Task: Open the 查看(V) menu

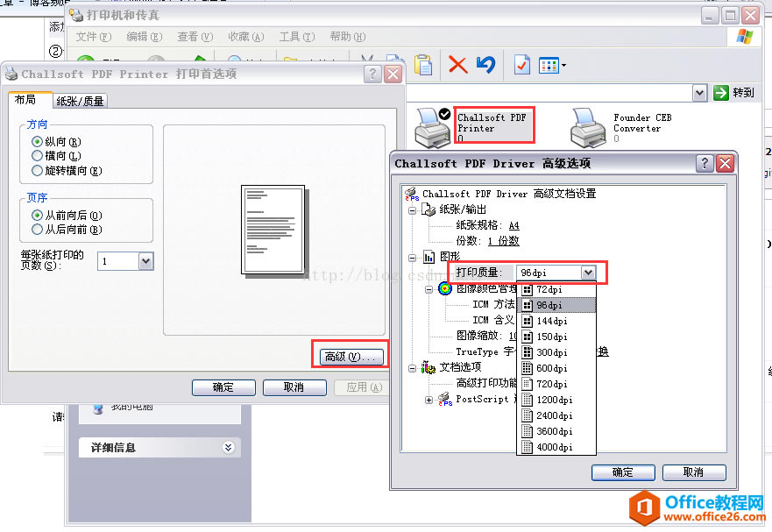Action: coord(195,37)
